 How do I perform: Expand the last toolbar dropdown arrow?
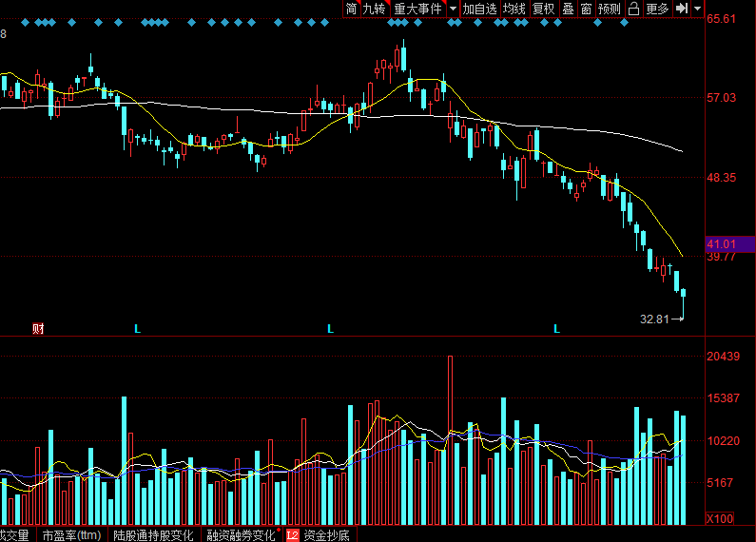[697, 9]
